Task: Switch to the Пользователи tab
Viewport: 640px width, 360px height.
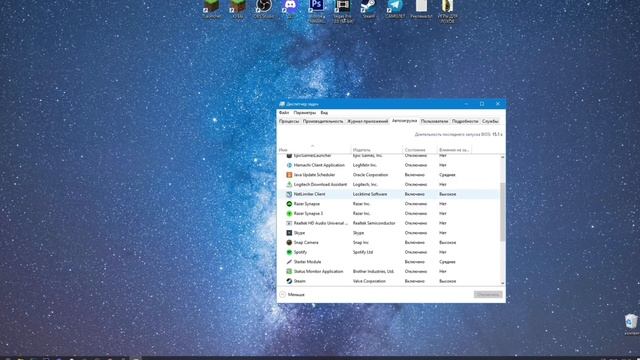Action: pyautogui.click(x=434, y=121)
